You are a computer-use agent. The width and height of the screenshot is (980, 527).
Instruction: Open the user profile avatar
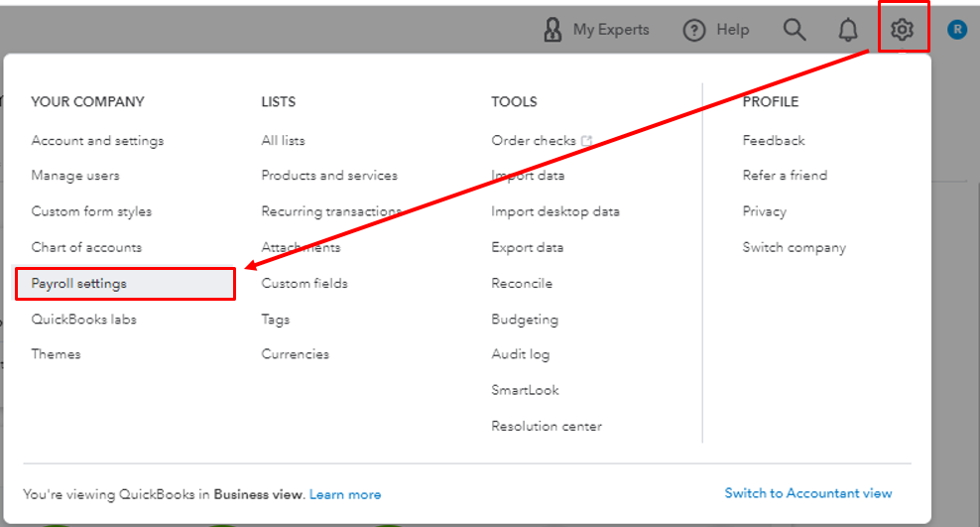click(957, 30)
